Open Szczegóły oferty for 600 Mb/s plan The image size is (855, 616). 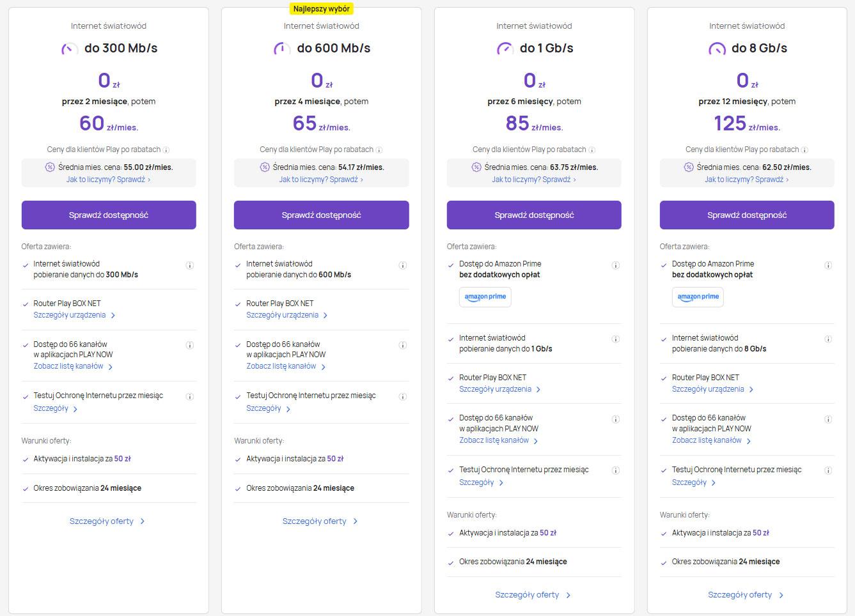(320, 521)
